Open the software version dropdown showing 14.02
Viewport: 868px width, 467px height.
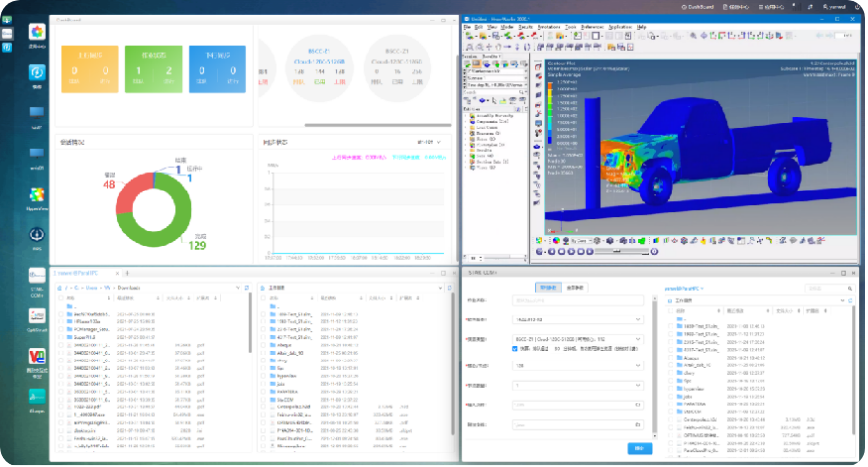tap(577, 318)
